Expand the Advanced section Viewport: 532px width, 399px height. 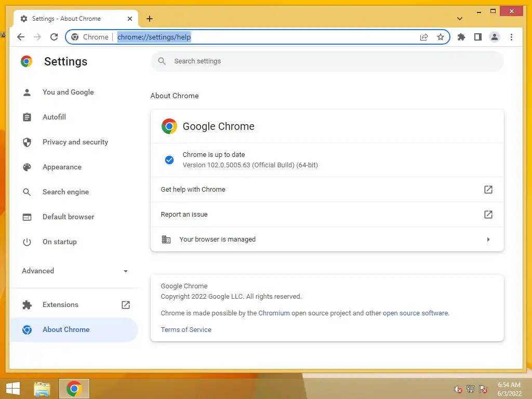[75, 271]
